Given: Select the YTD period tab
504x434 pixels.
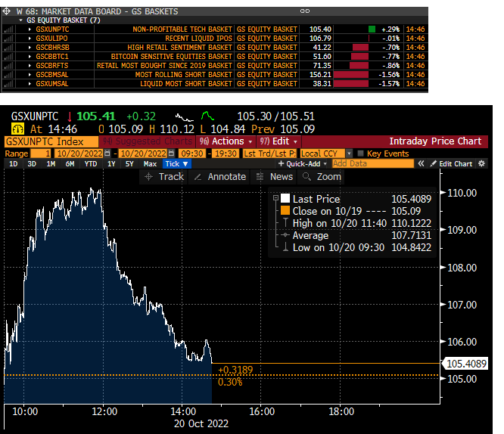Looking at the screenshot, I should [x=91, y=164].
